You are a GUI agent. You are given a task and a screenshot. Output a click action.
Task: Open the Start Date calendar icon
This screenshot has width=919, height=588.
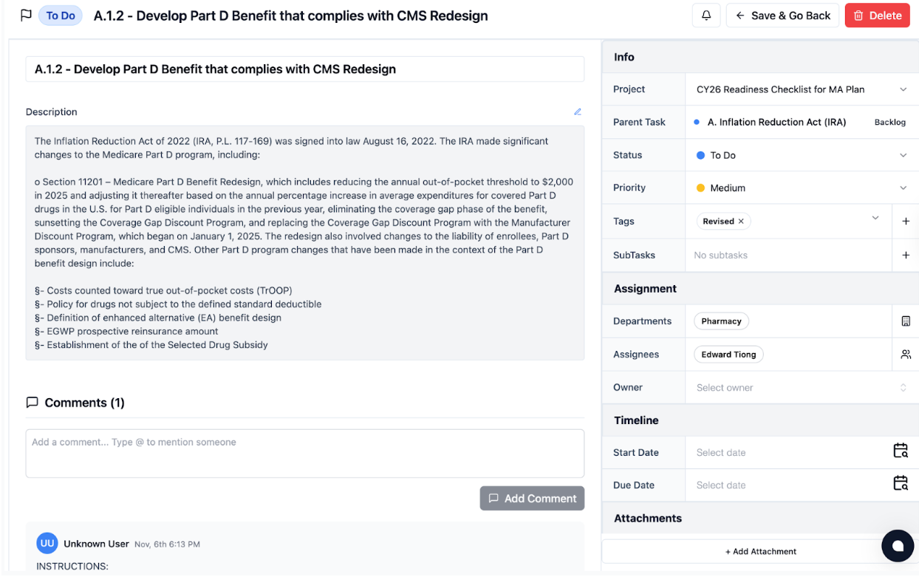coord(900,451)
